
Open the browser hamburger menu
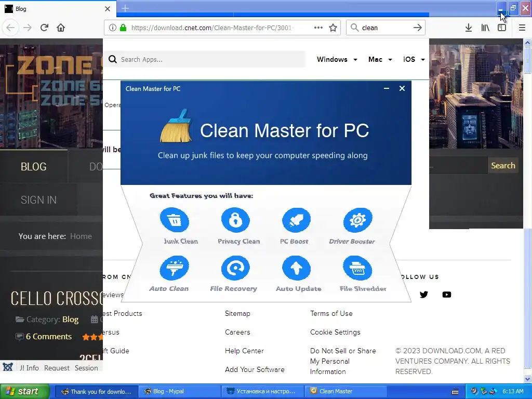(522, 28)
